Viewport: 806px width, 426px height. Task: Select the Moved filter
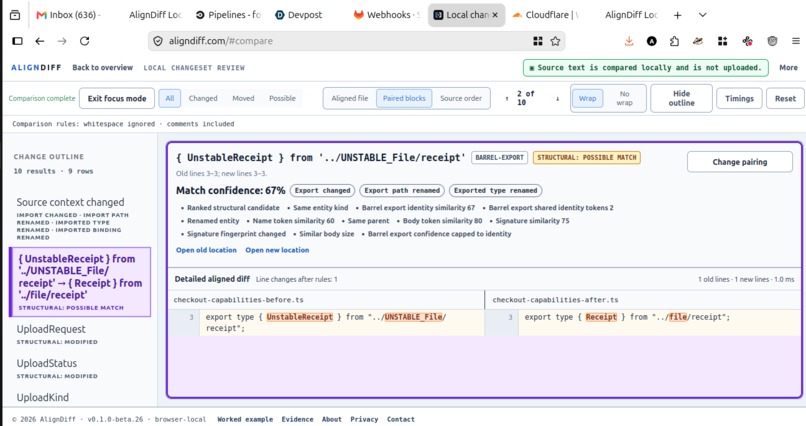243,98
